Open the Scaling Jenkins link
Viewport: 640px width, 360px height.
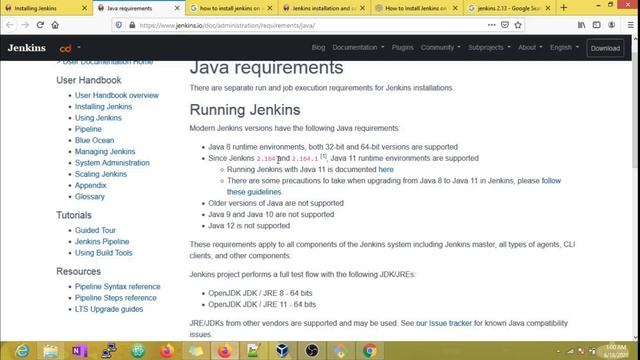(101, 174)
